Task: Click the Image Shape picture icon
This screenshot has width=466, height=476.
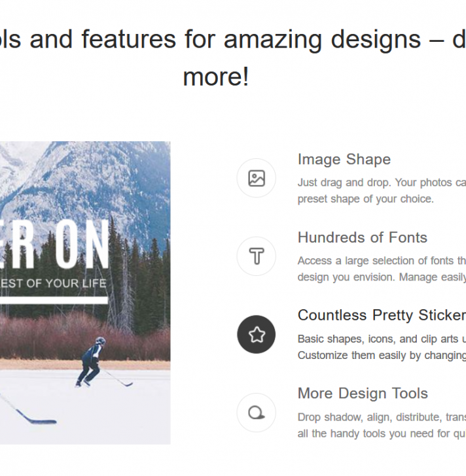Action: coord(257,178)
